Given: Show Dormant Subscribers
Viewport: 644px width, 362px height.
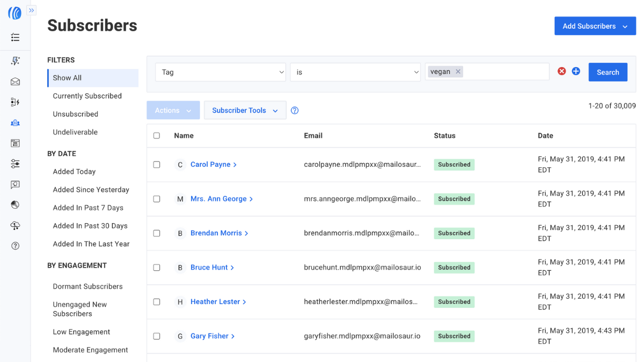Looking at the screenshot, I should [x=87, y=286].
